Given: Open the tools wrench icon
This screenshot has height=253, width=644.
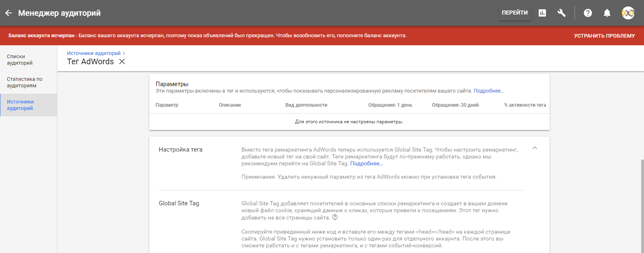Looking at the screenshot, I should 561,13.
